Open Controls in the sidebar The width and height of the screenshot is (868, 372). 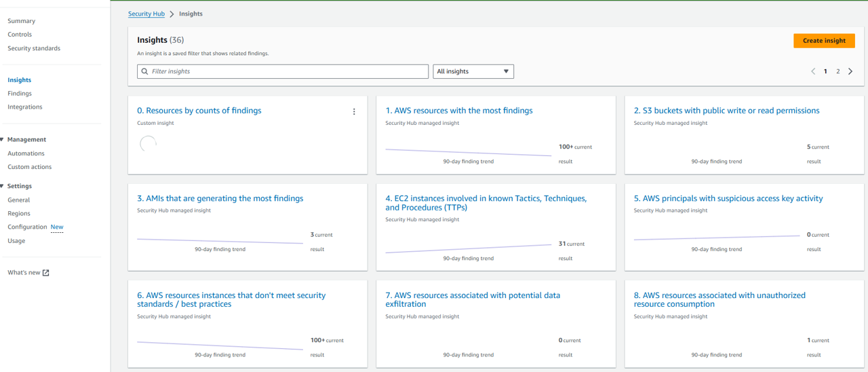click(20, 35)
